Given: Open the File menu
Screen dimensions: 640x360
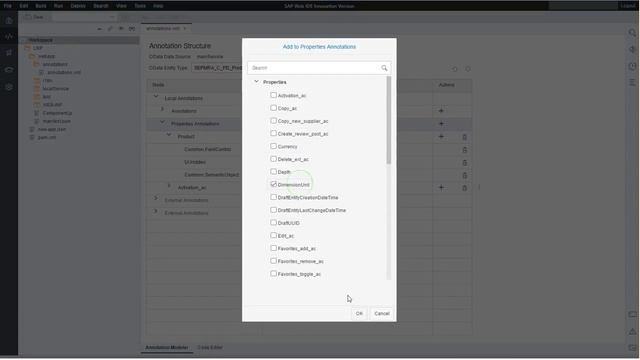Looking at the screenshot, I should pos(8,6).
